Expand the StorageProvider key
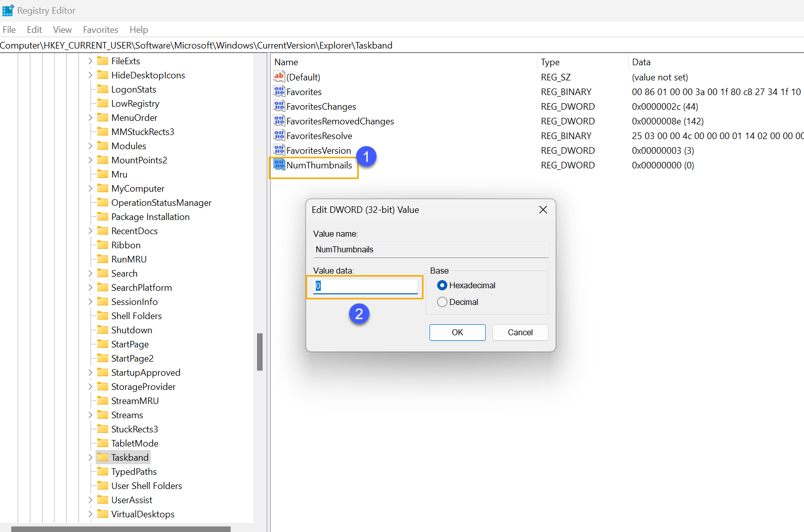 pos(90,386)
